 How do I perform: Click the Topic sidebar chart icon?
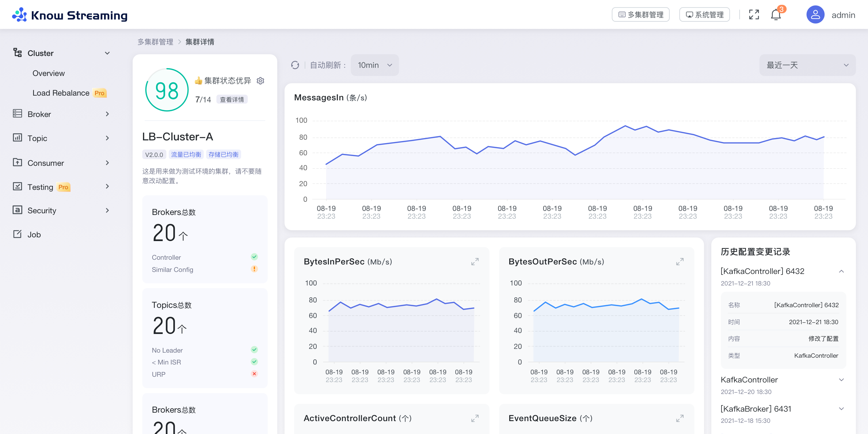click(18, 138)
